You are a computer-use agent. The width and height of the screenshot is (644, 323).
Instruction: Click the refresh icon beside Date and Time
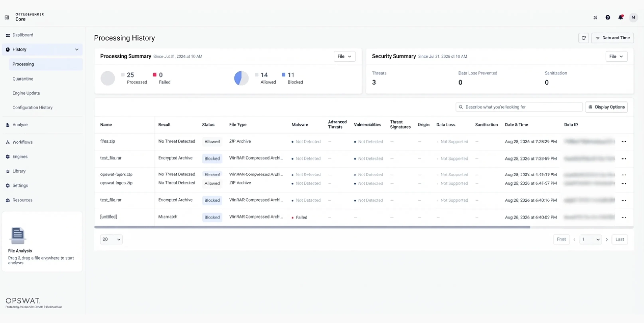pyautogui.click(x=584, y=38)
